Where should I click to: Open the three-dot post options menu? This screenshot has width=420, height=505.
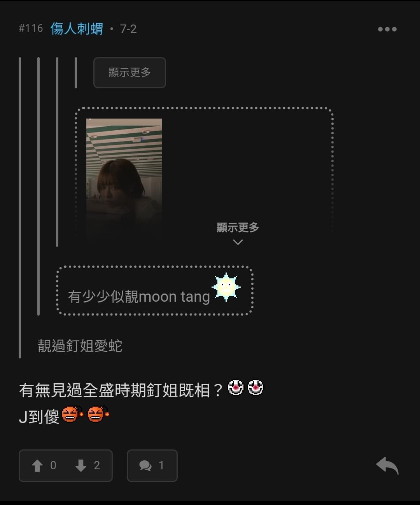click(387, 29)
